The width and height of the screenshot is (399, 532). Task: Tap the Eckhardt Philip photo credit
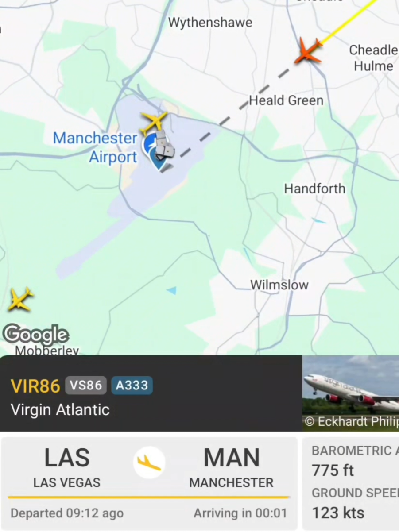coord(352,421)
